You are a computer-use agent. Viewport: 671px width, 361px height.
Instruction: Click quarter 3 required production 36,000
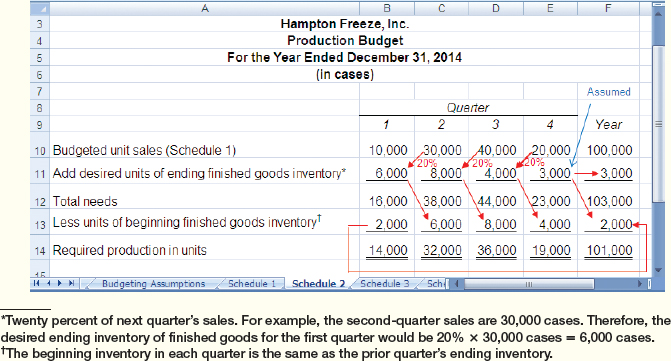(x=497, y=250)
